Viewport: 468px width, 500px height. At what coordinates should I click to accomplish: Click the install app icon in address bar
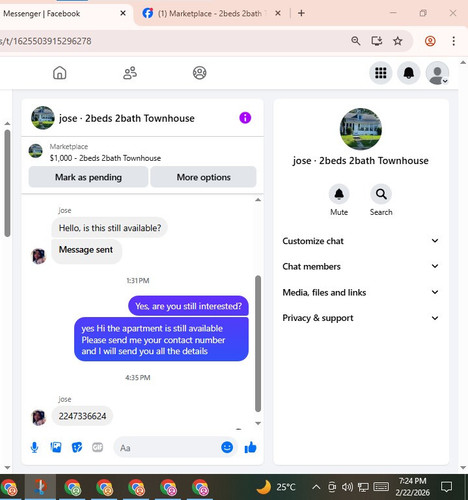pyautogui.click(x=377, y=41)
